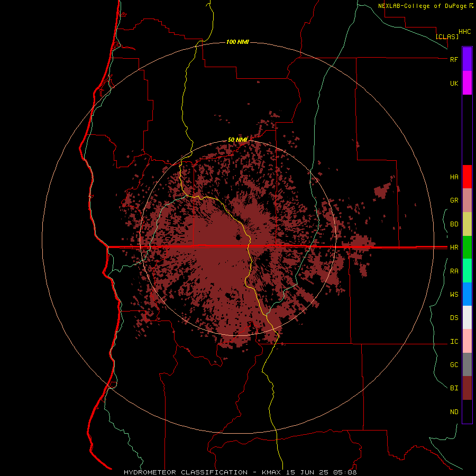476x476 pixels.
Task: Click the KMAX radar site identifier
Action: 271,472
